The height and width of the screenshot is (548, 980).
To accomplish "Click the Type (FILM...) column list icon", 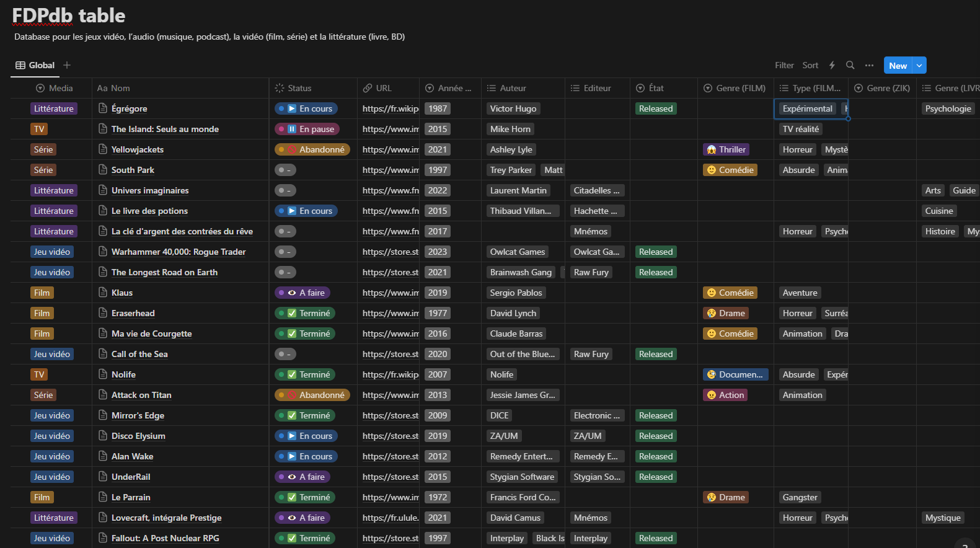I will [x=784, y=88].
